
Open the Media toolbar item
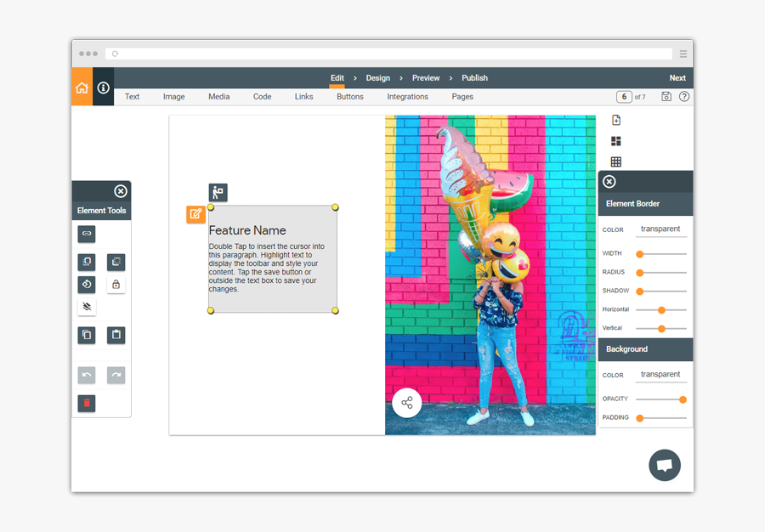click(218, 96)
